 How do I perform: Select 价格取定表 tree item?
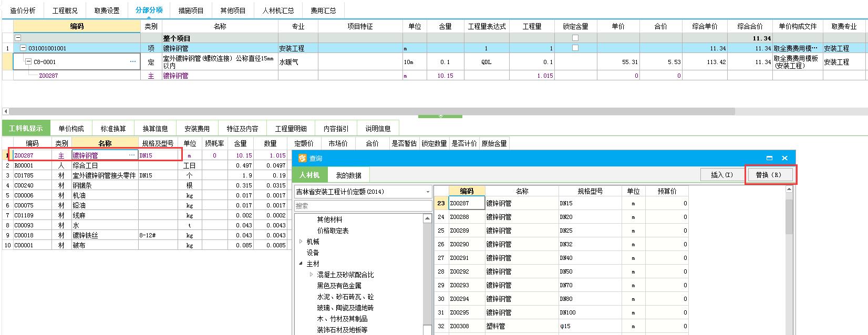(x=333, y=231)
